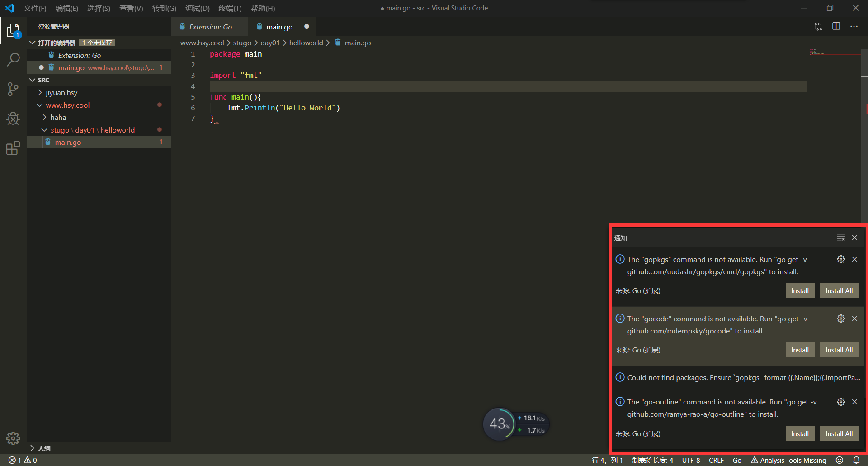Switch to the main.go editor tab
The width and height of the screenshot is (868, 466).
tap(282, 27)
